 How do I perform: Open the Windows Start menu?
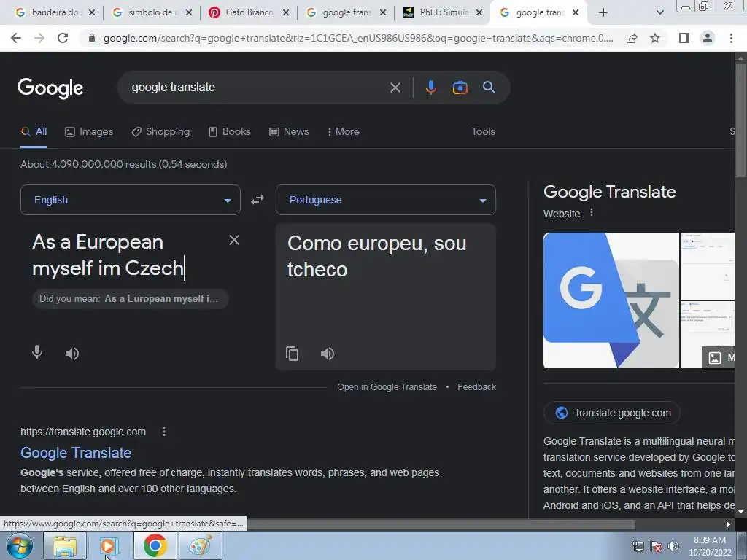20,545
